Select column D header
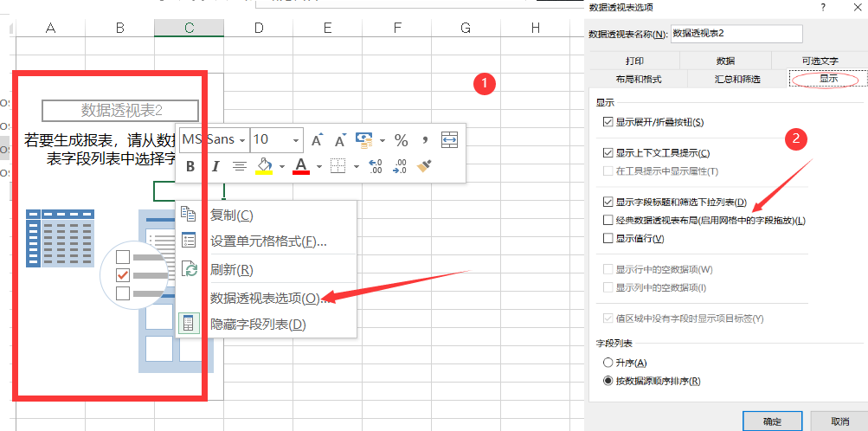The height and width of the screenshot is (431, 868). click(258, 28)
